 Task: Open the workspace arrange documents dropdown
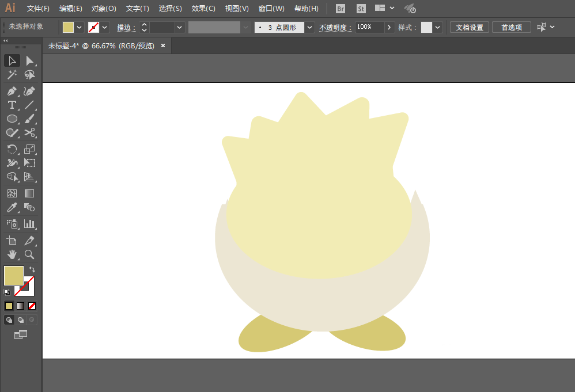tap(384, 8)
